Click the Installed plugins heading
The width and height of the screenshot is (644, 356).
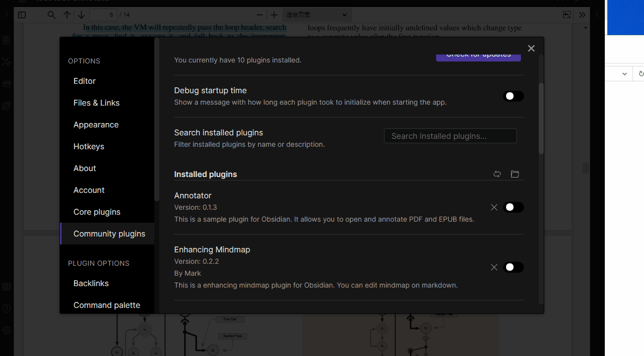(x=205, y=174)
